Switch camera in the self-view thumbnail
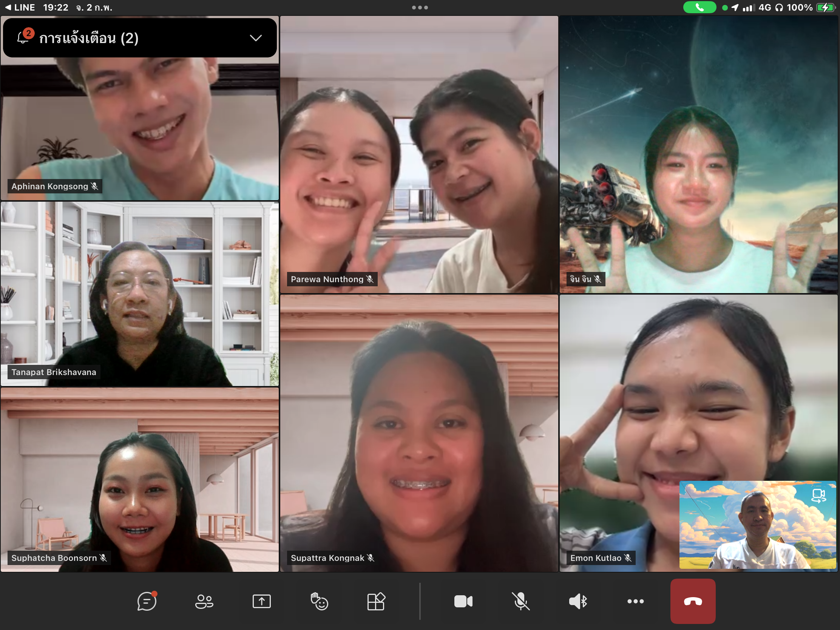 click(818, 496)
